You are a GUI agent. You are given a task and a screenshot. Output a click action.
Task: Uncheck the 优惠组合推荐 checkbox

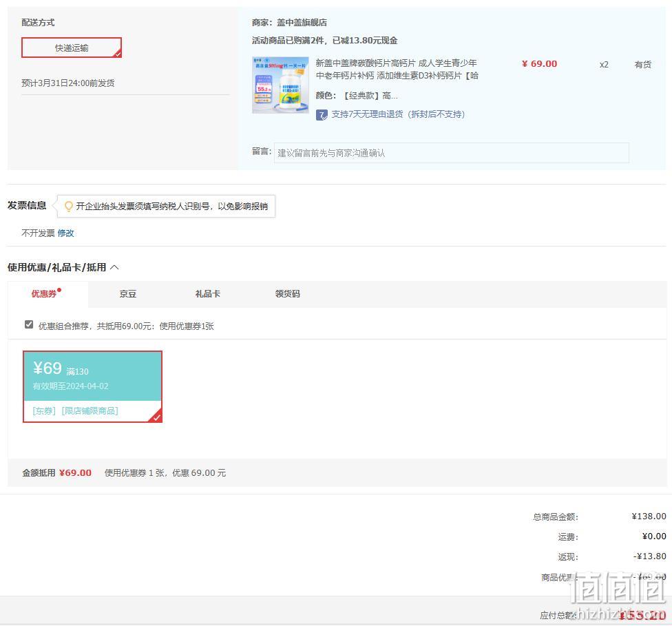(x=29, y=324)
